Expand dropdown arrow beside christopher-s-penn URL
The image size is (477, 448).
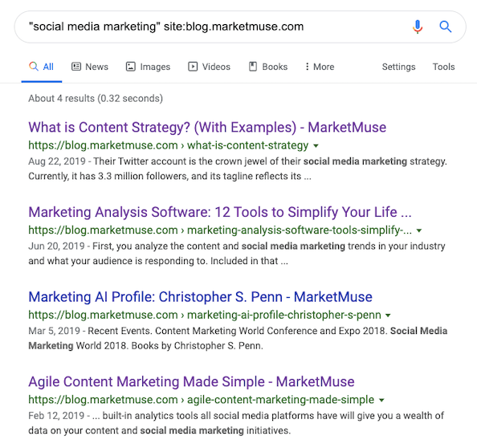click(388, 316)
